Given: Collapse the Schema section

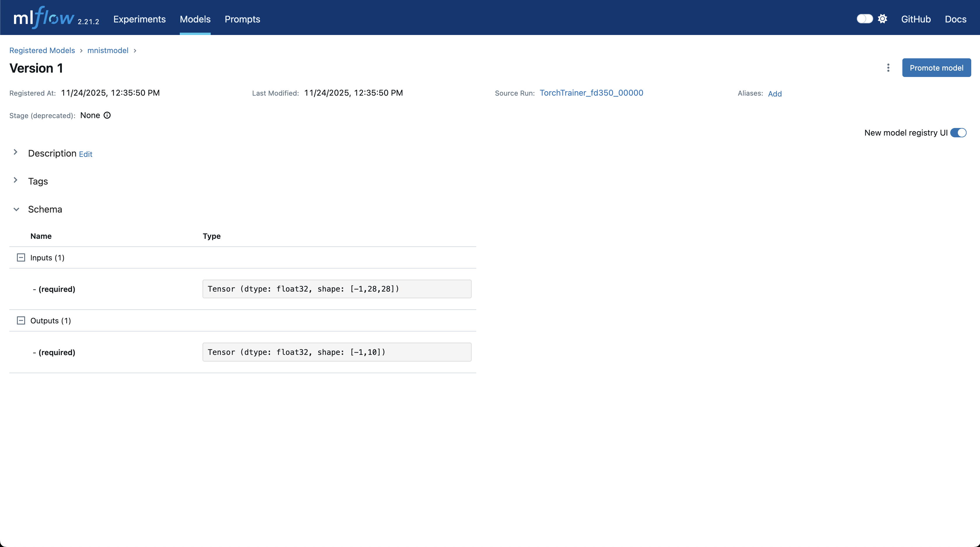Looking at the screenshot, I should (x=16, y=209).
